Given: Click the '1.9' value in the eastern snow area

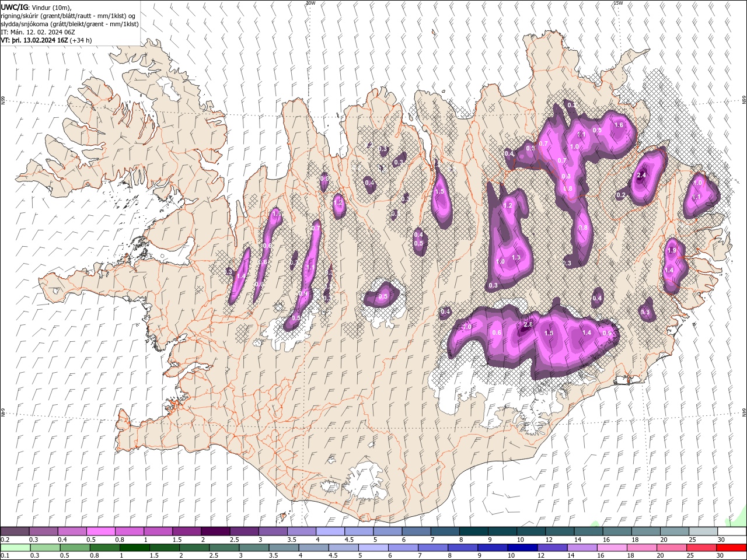Looking at the screenshot, I should point(671,250).
